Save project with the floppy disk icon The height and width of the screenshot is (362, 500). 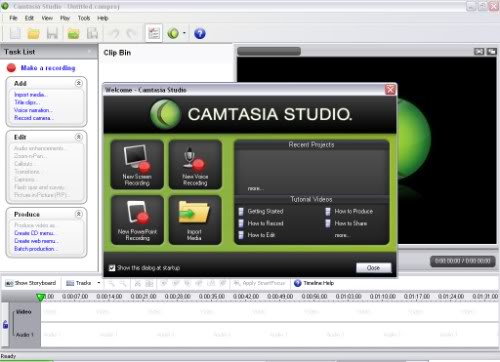52,33
